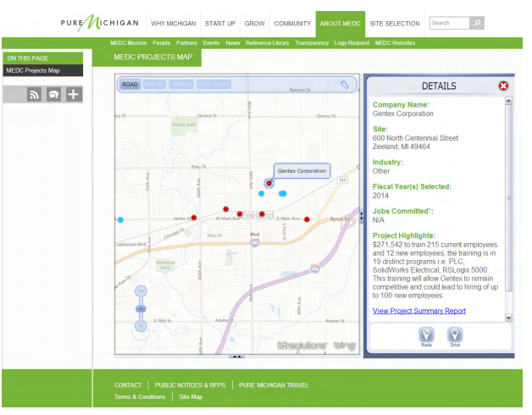Open Terms & Conditions footer link
The width and height of the screenshot is (532, 415).
pyautogui.click(x=140, y=396)
